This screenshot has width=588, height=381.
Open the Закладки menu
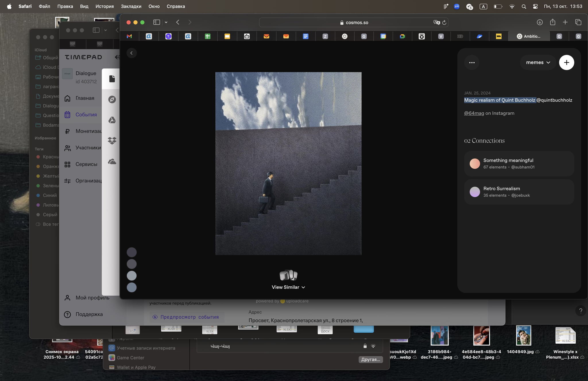[131, 6]
